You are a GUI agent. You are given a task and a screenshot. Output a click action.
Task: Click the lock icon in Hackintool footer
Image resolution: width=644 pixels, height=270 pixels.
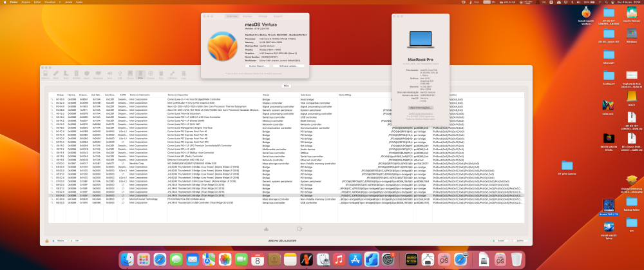tap(47, 240)
